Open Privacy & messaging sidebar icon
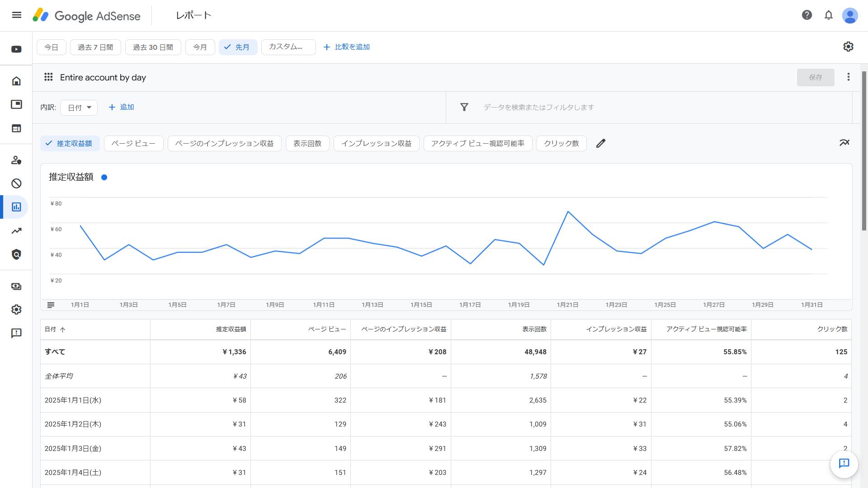The width and height of the screenshot is (868, 488). click(x=16, y=160)
